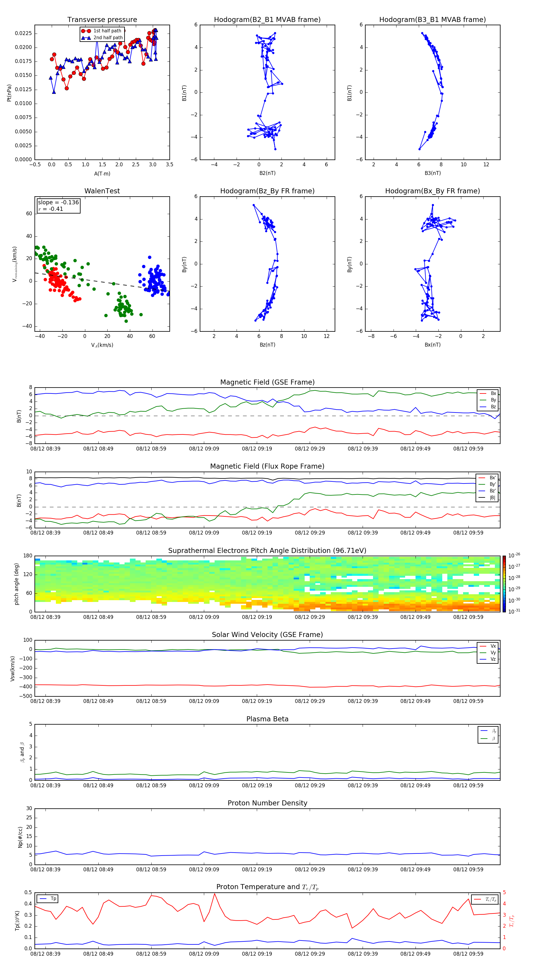Click the "V_remaining(km/s)" y-axis label
The width and height of the screenshot is (535, 980).
coord(15,264)
